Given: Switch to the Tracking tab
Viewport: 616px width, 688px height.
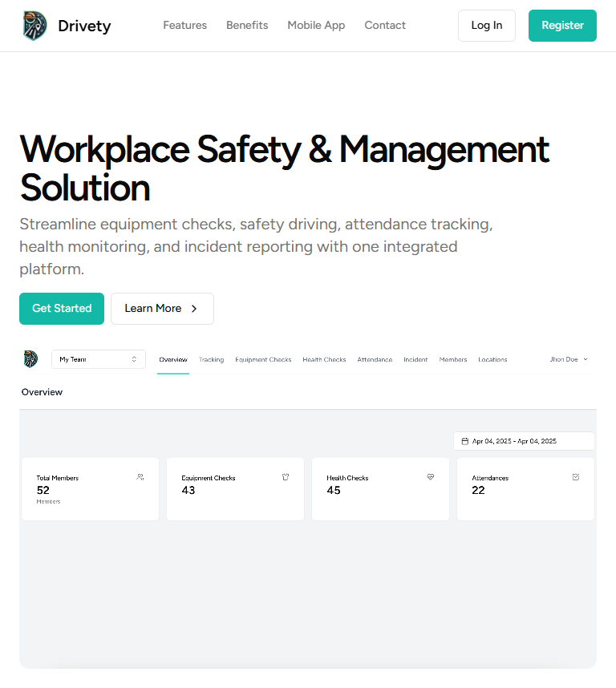Looking at the screenshot, I should (x=211, y=360).
